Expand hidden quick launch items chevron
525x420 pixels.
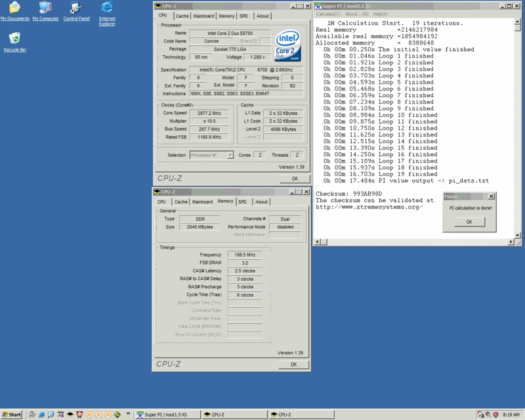click(128, 414)
